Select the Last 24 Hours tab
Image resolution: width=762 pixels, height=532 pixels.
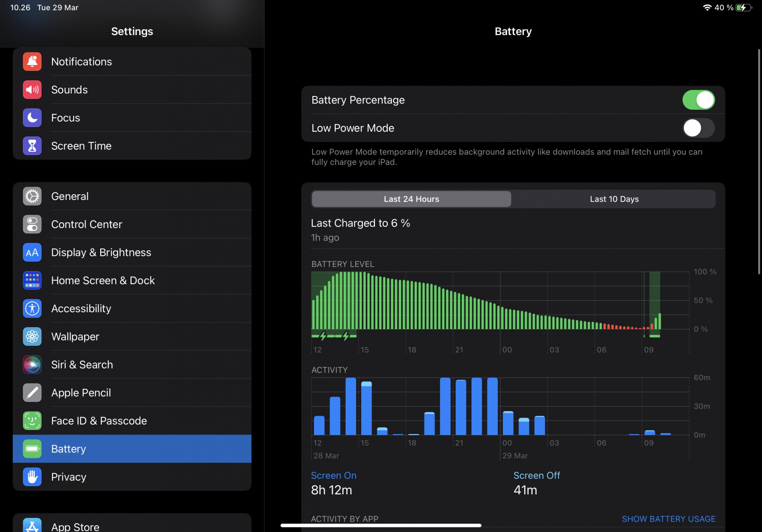click(411, 199)
